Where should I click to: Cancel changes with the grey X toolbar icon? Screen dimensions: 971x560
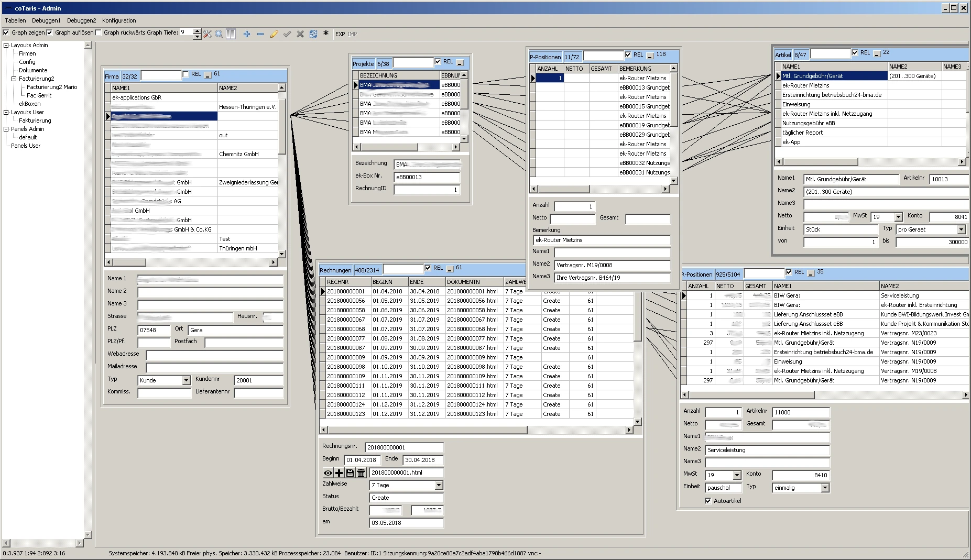[x=300, y=34]
